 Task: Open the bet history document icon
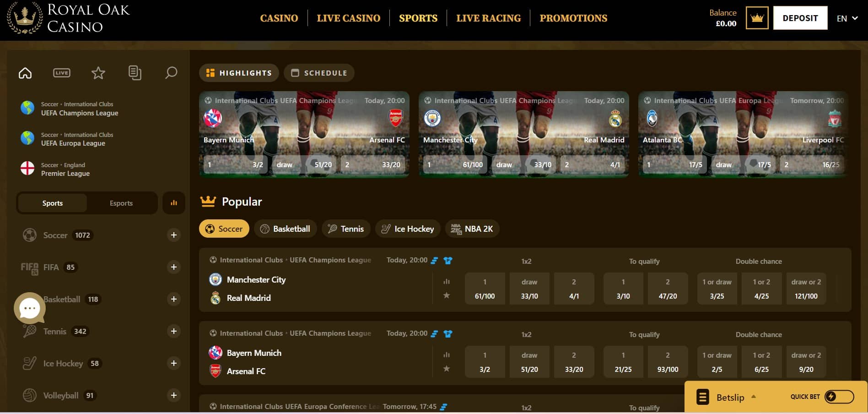135,73
